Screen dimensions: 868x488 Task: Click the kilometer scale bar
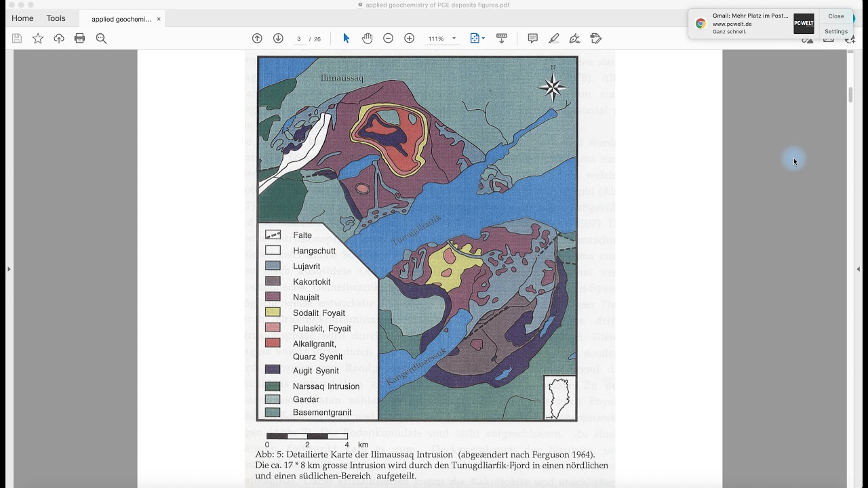(x=307, y=436)
